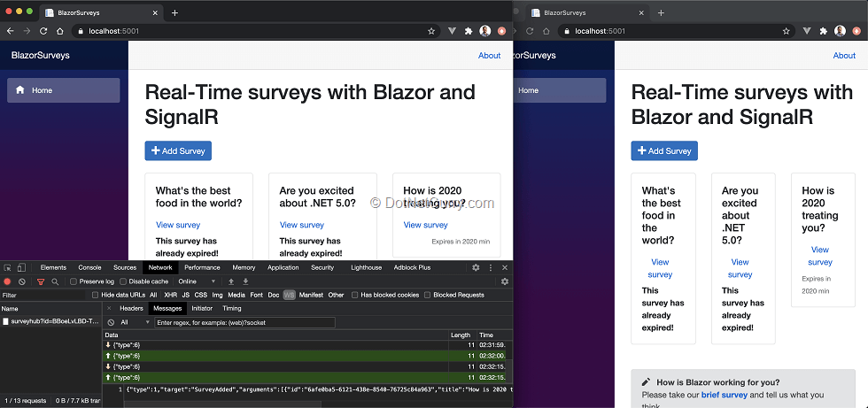Check Hide data URLs option
This screenshot has height=408, width=868.
(96, 295)
